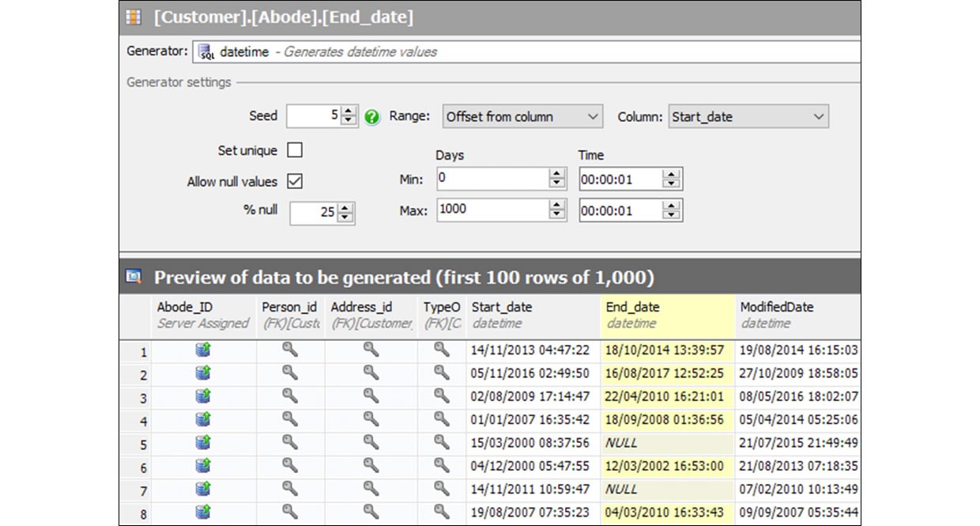The width and height of the screenshot is (980, 526).
Task: Adjust the Seed value spinner arrows
Action: (350, 116)
